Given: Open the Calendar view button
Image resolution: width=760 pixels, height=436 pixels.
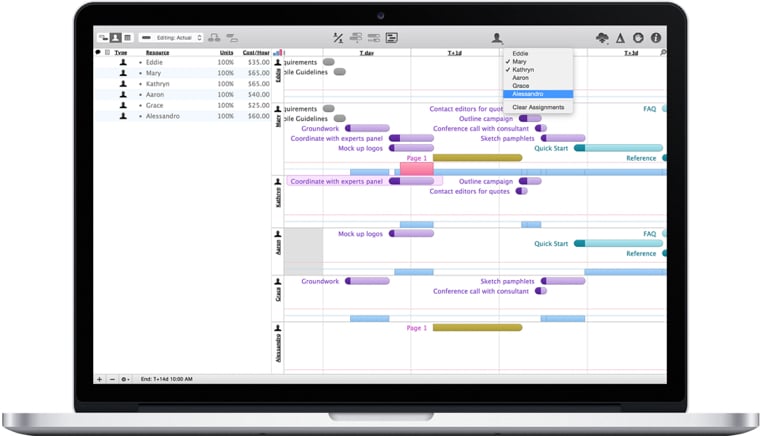Looking at the screenshot, I should click(127, 37).
